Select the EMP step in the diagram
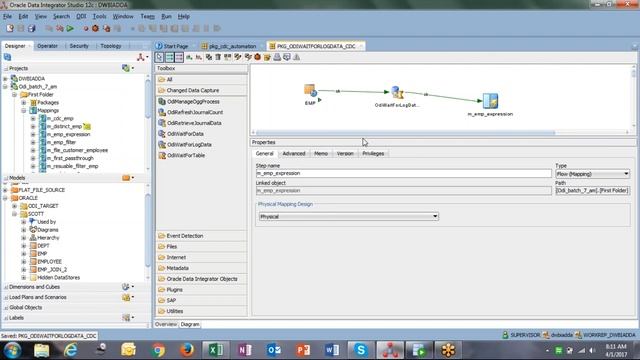 pos(310,91)
